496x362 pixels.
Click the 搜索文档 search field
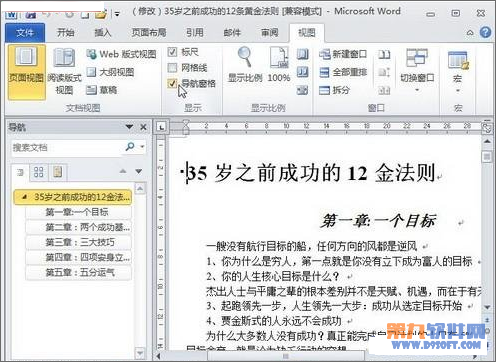tap(67, 147)
